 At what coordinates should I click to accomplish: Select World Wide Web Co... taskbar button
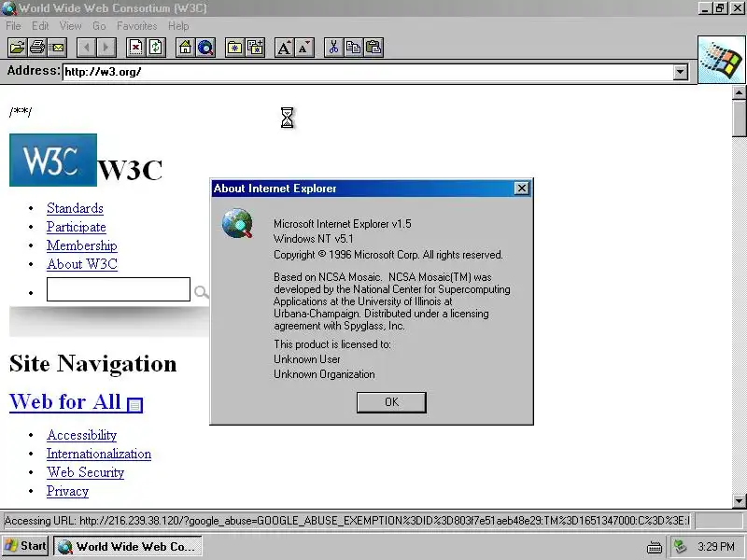[128, 546]
